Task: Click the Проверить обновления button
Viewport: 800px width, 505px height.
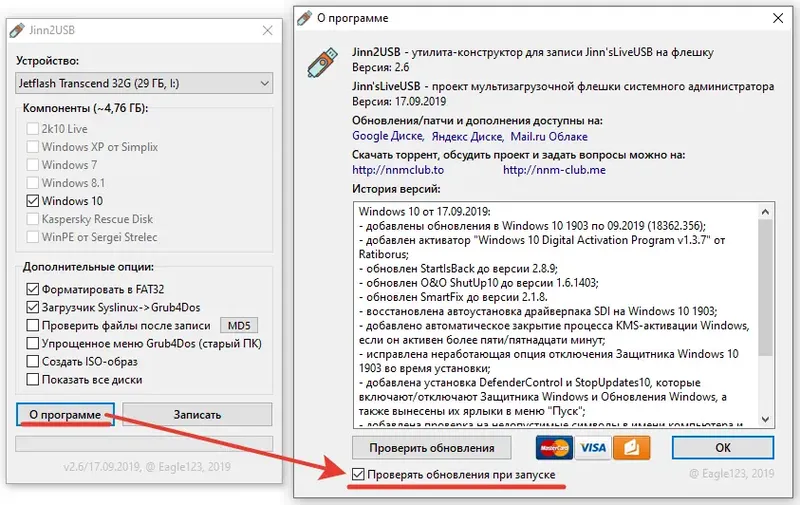Action: (x=432, y=448)
